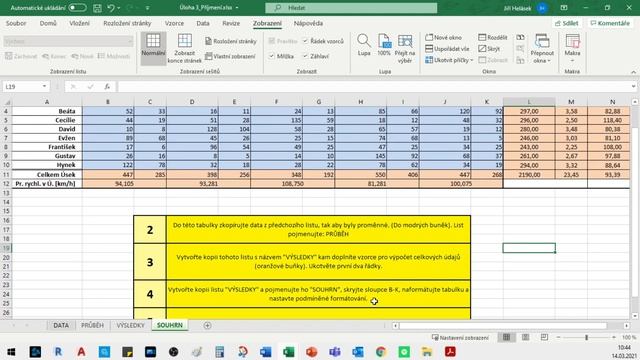Open the Revize tab
This screenshot has width=640, height=360.
click(x=231, y=23)
